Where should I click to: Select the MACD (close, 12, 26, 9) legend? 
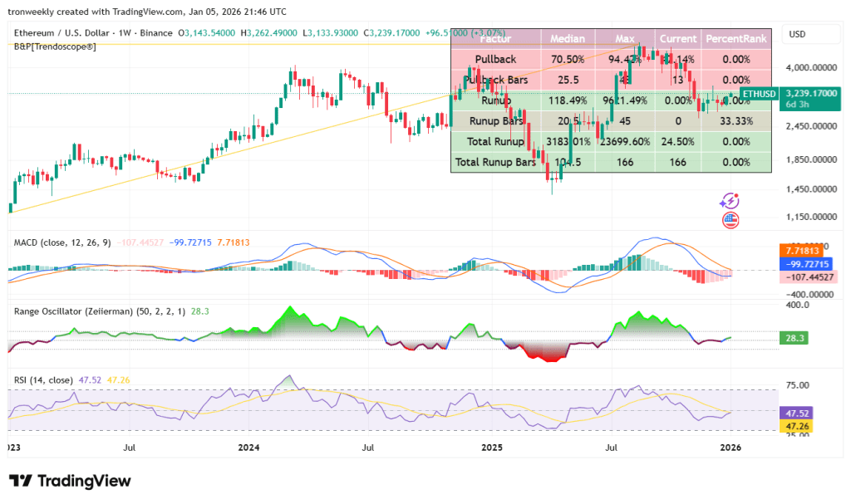61,242
